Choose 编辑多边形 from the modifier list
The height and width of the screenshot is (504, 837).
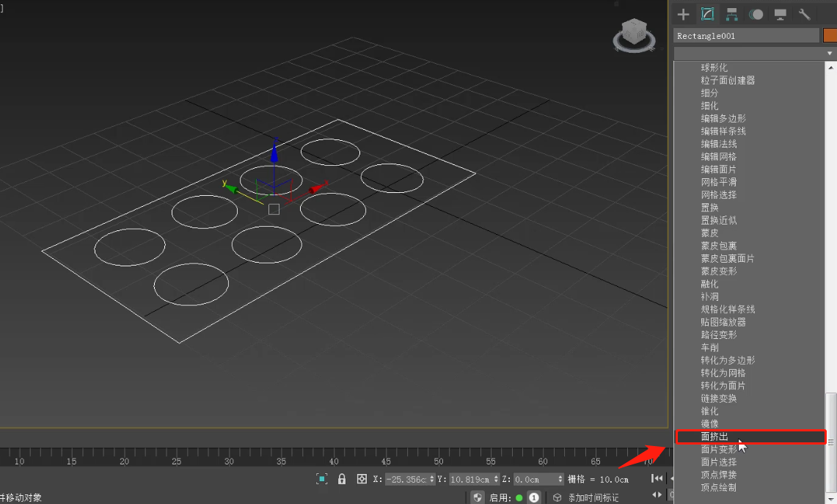(723, 118)
